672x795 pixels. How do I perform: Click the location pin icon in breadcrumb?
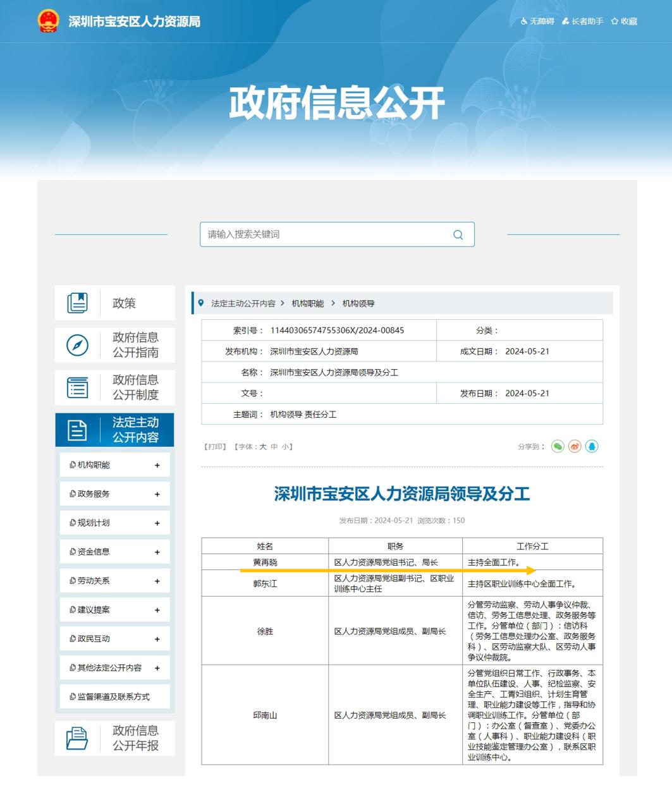pos(200,302)
